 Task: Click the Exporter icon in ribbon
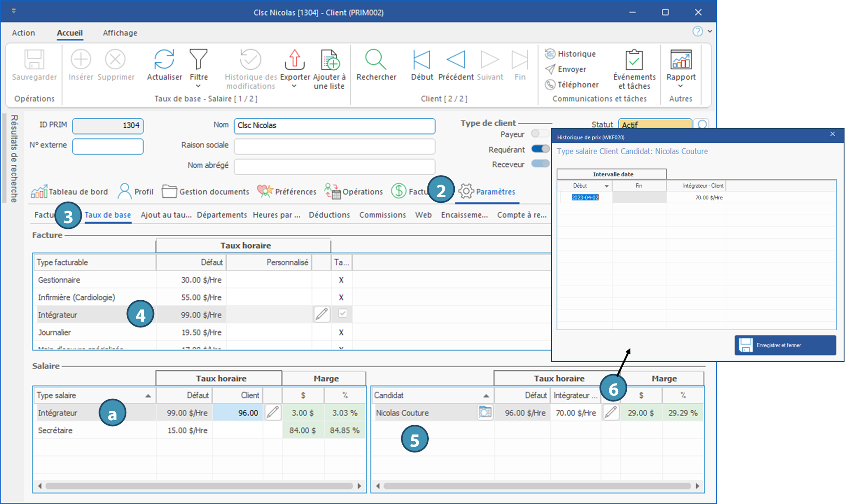point(294,60)
